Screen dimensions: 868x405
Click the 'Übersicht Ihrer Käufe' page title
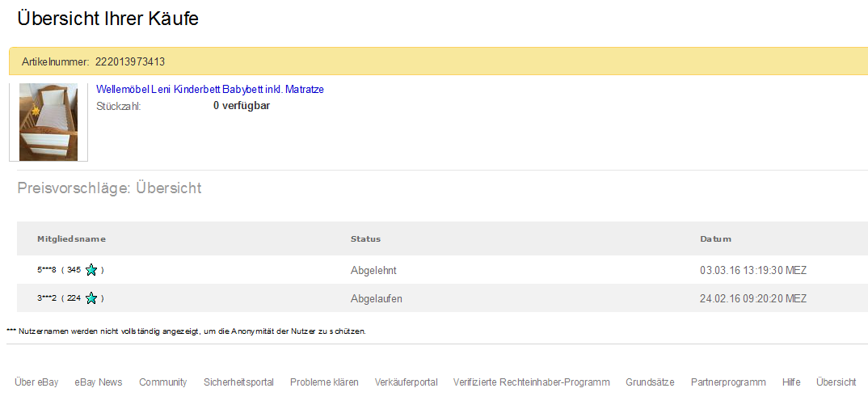[108, 19]
